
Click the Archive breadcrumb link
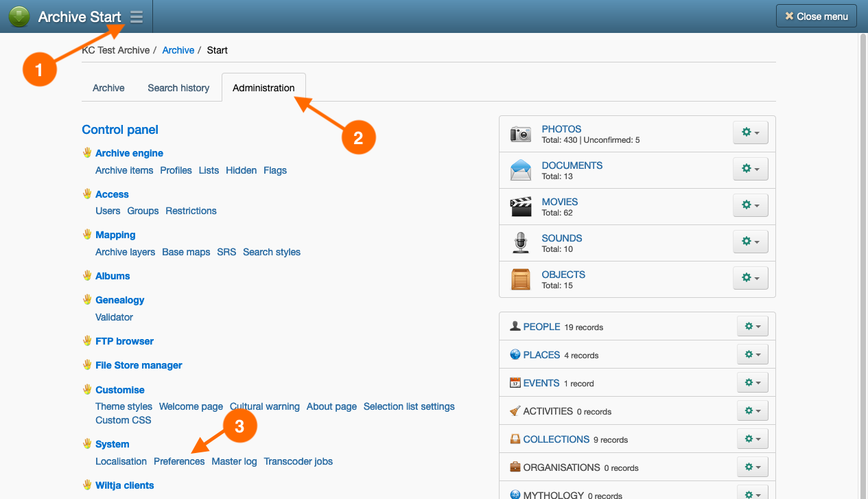(x=178, y=50)
